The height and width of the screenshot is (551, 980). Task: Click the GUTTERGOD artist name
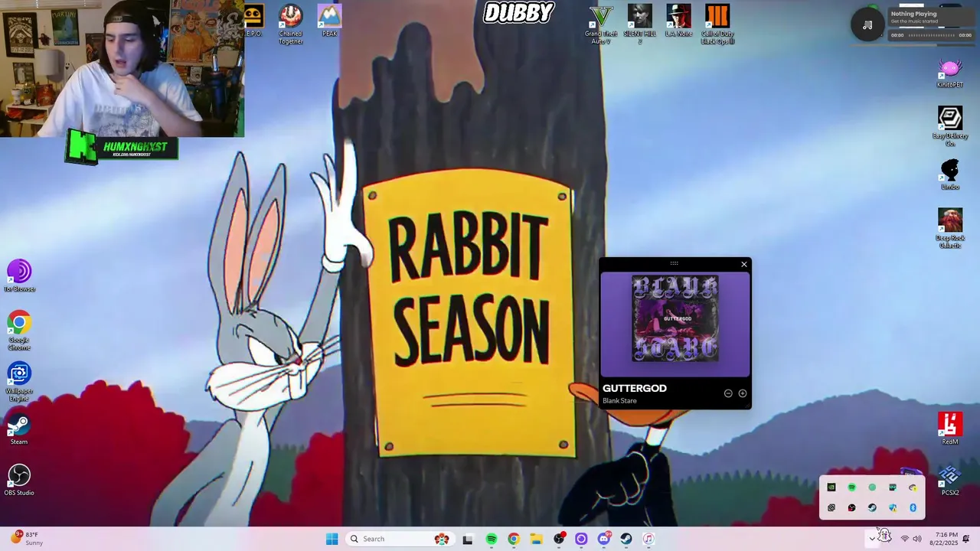click(x=635, y=388)
